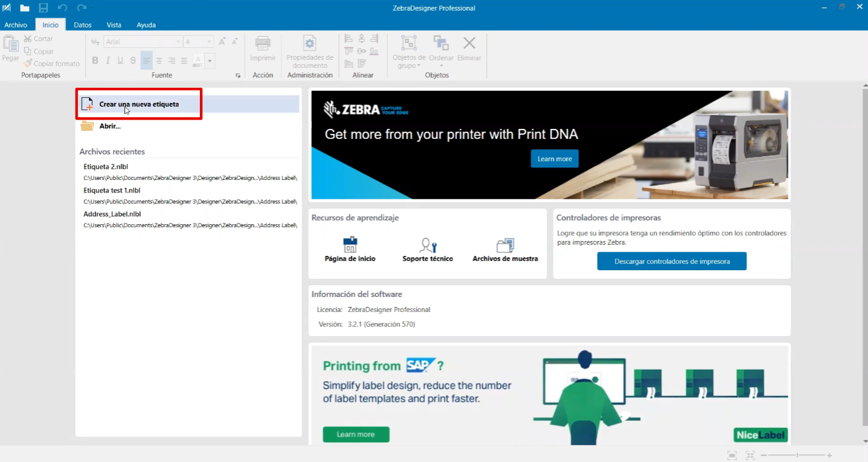Switch to the Ayuda tab
This screenshot has height=462, width=868.
click(146, 25)
